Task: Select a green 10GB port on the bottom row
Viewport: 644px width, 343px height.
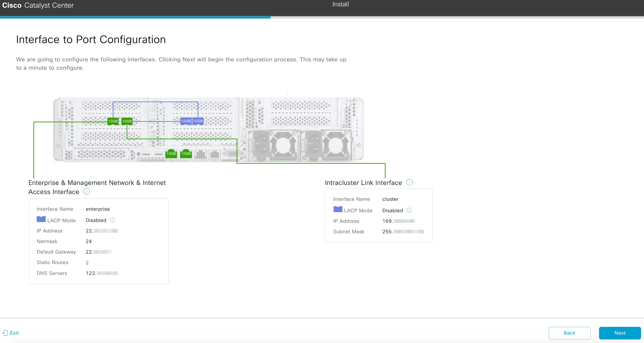Action: coord(171,153)
